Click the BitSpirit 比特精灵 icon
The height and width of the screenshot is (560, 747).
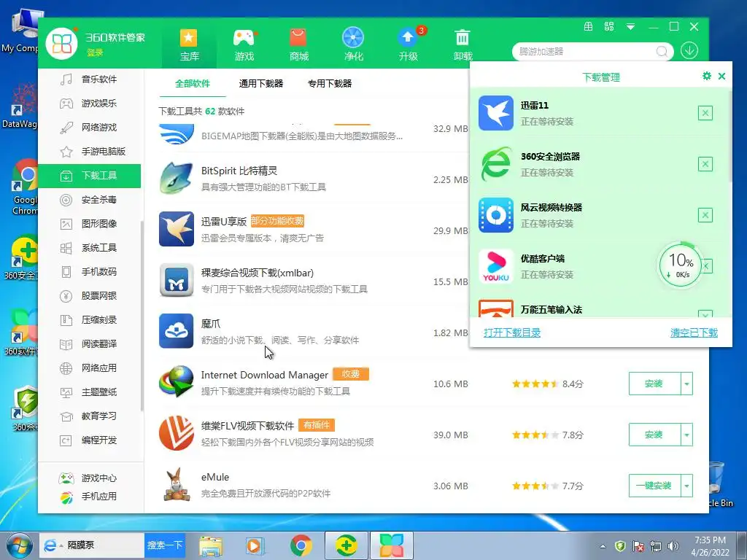pyautogui.click(x=177, y=178)
